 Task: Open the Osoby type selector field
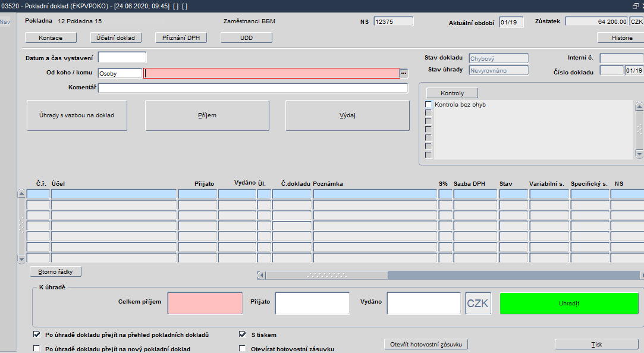point(120,73)
